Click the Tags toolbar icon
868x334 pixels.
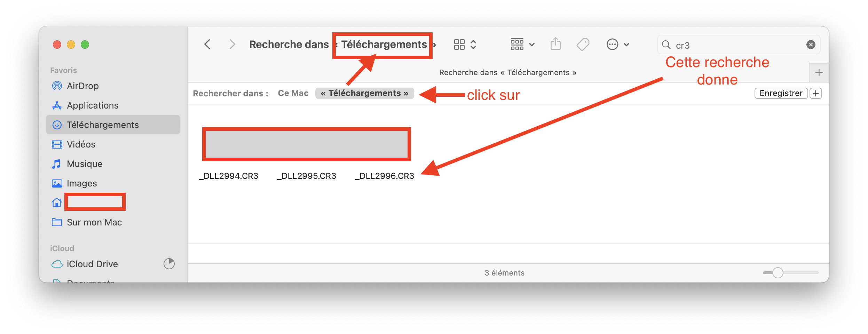coord(583,45)
